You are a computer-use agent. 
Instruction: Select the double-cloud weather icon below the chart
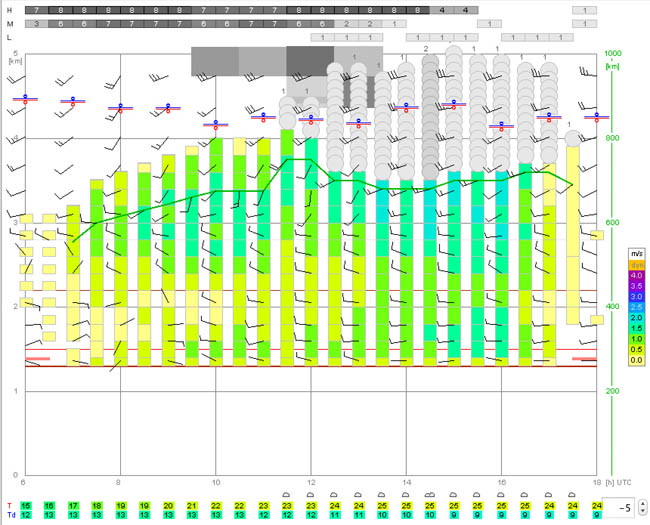[429, 495]
